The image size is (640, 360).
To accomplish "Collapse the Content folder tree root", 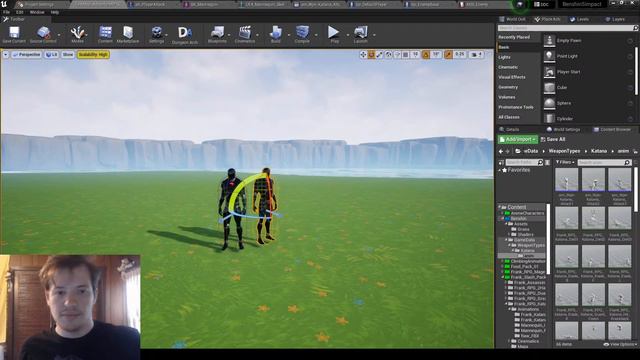I will click(x=500, y=207).
